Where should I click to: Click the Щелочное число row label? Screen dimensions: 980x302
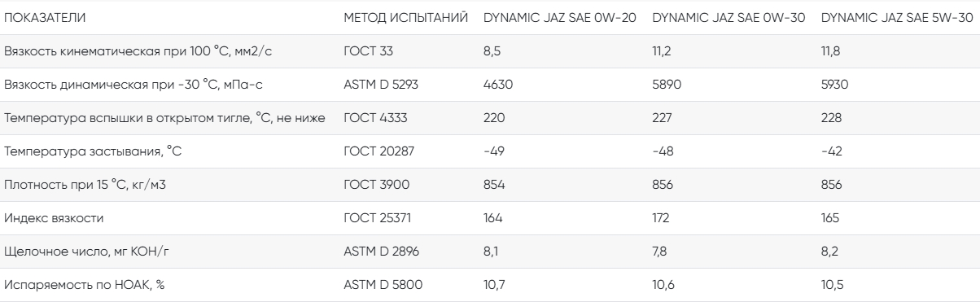[x=86, y=252]
